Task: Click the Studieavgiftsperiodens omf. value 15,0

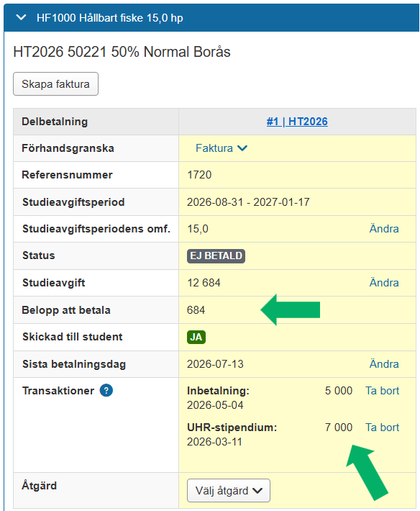Action: [x=198, y=229]
